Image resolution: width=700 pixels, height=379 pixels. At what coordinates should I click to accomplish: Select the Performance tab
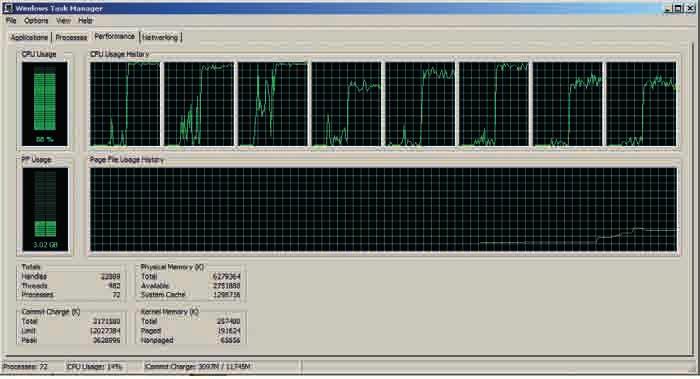[115, 37]
